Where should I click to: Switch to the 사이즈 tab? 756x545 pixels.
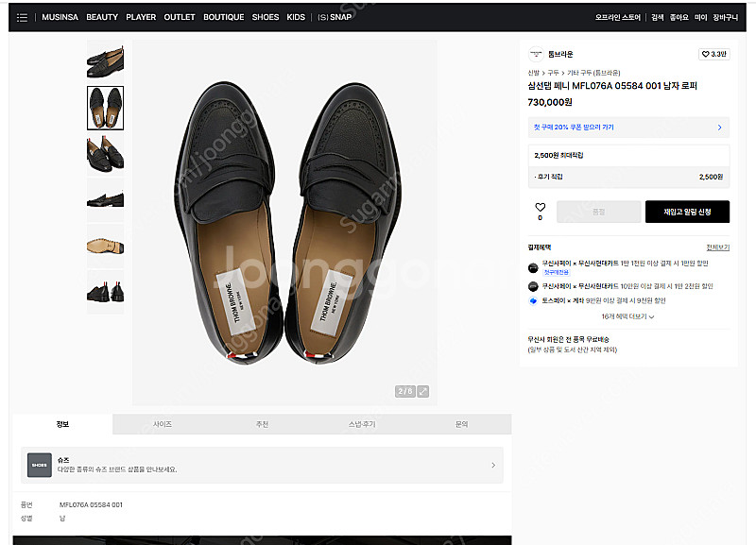pyautogui.click(x=163, y=424)
